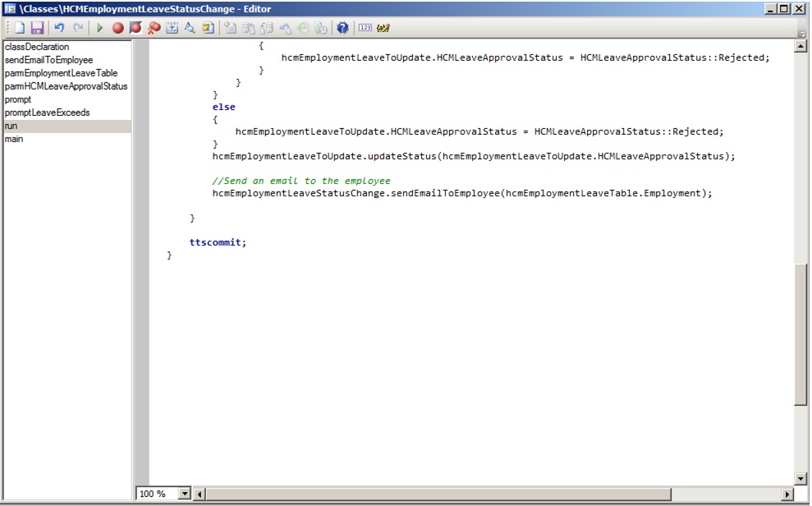Viewport: 812px width, 506px height.
Task: Save the class with the floppy disk icon
Action: click(36, 28)
